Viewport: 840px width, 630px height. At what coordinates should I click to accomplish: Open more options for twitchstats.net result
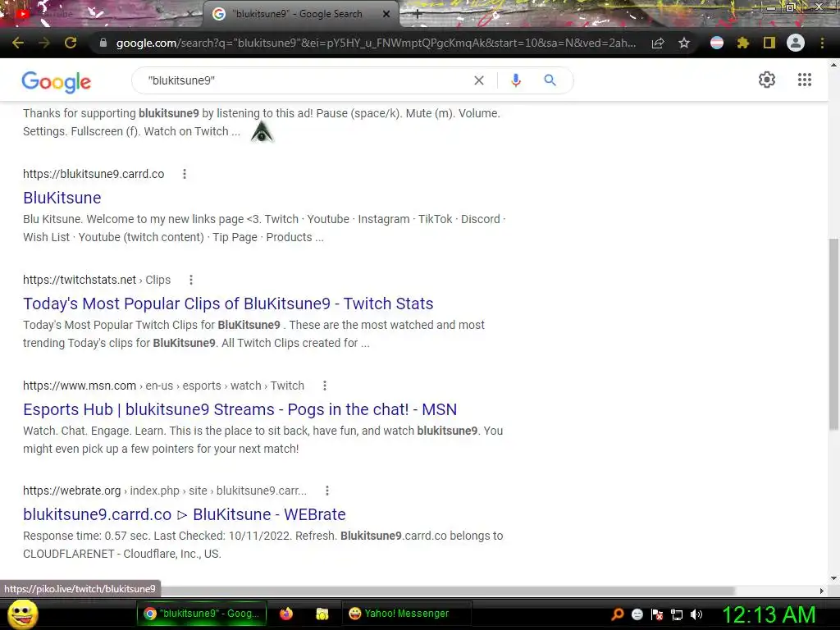click(x=190, y=280)
